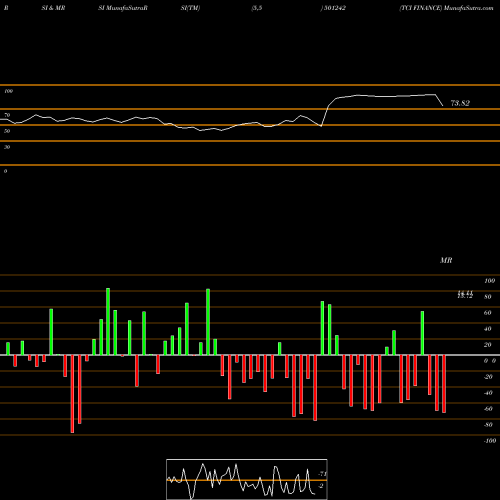
Task: Click the "(TCI FINANCE) MunafaSutra.com" header text
Action: tap(446, 8)
